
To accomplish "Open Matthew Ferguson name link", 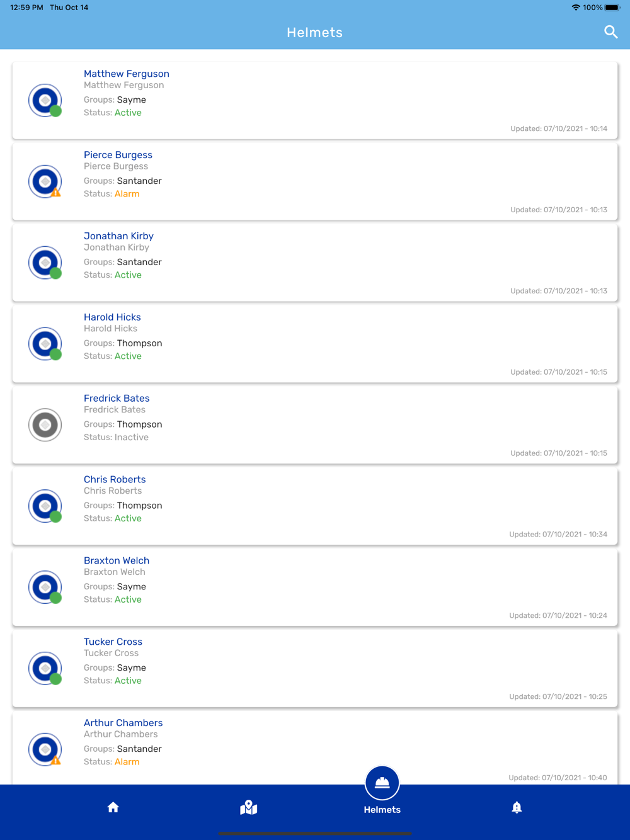I will coord(127,74).
